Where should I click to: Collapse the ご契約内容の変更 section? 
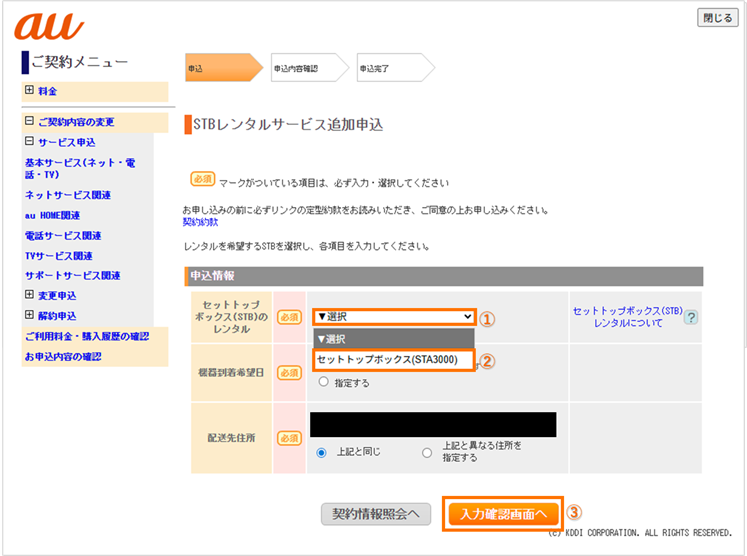click(x=30, y=122)
